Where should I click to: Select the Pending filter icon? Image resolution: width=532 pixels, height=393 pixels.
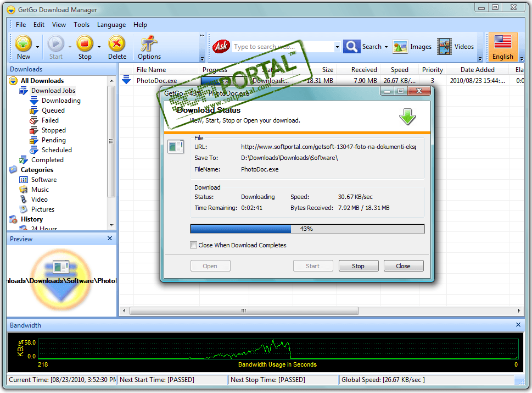click(34, 140)
